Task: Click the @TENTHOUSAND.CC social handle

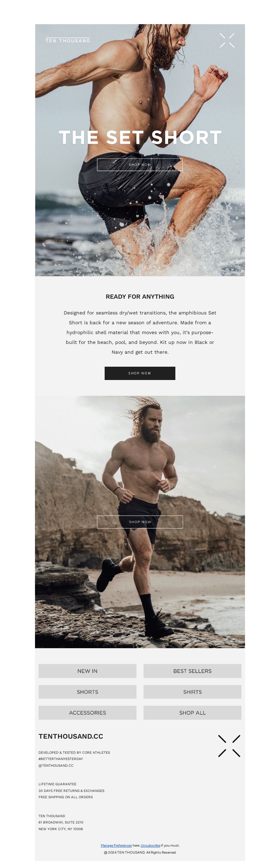Action: (56, 766)
